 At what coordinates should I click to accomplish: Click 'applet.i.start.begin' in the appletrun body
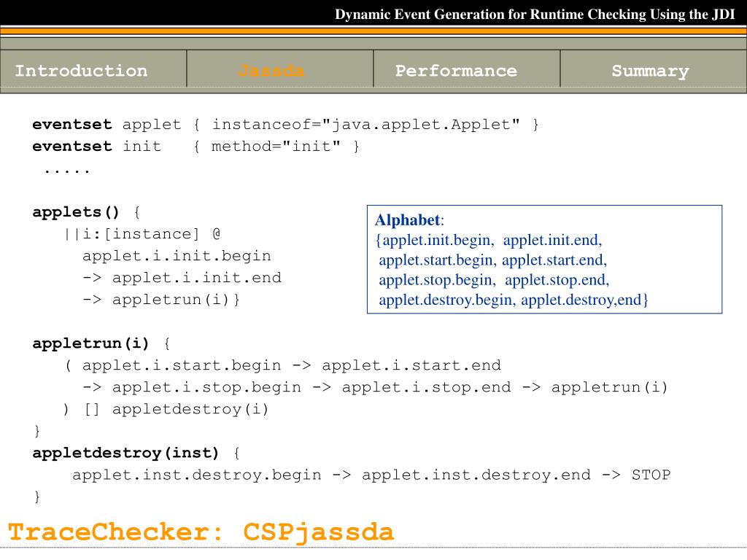click(x=182, y=365)
